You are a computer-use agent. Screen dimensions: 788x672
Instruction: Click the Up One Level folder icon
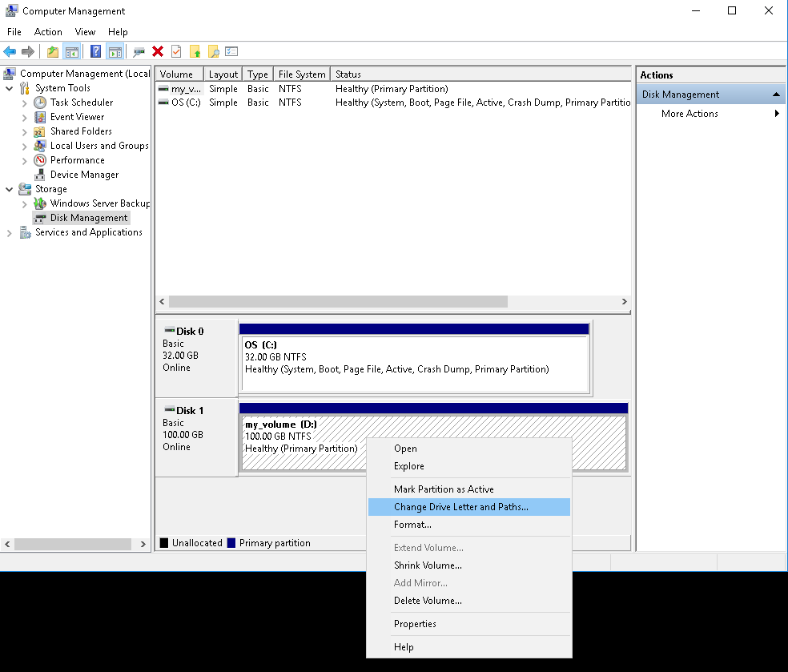(x=53, y=52)
